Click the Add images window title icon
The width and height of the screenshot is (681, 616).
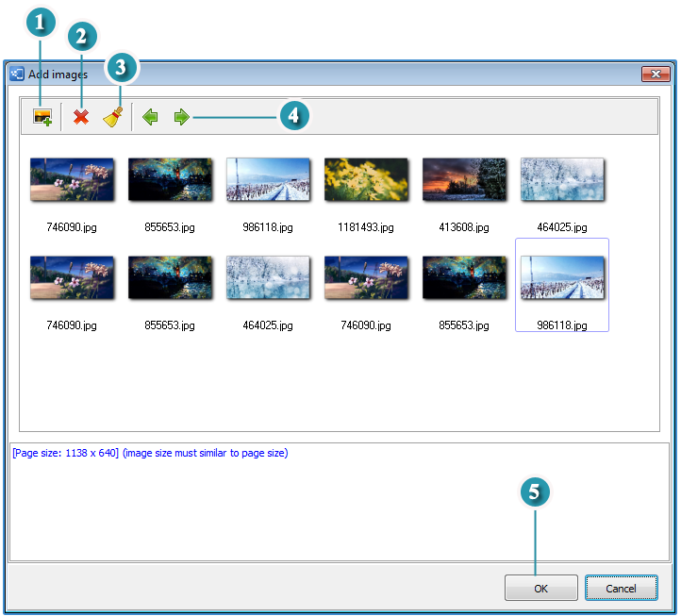pyautogui.click(x=17, y=74)
